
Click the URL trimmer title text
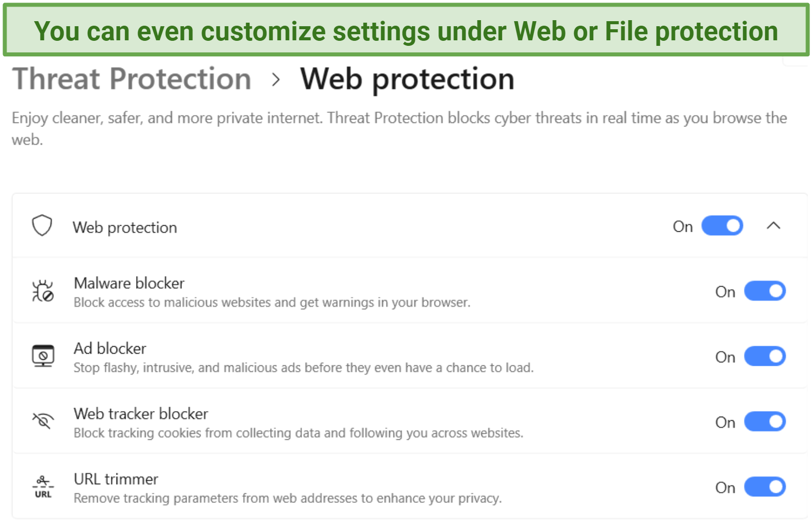(x=116, y=479)
